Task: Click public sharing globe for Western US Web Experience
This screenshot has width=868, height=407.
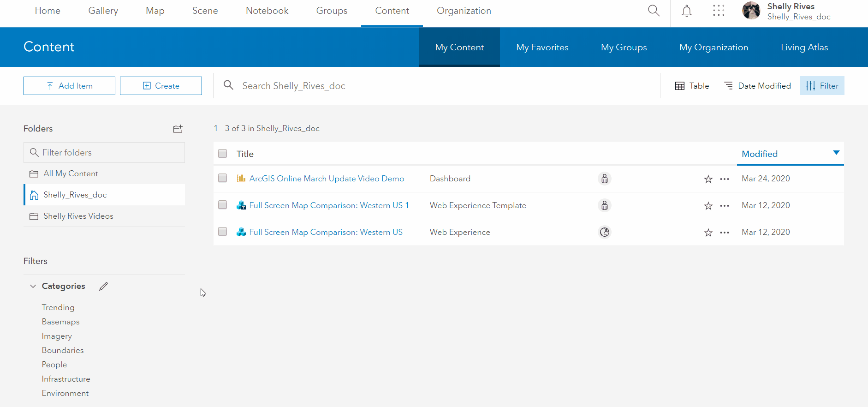Action: click(605, 232)
